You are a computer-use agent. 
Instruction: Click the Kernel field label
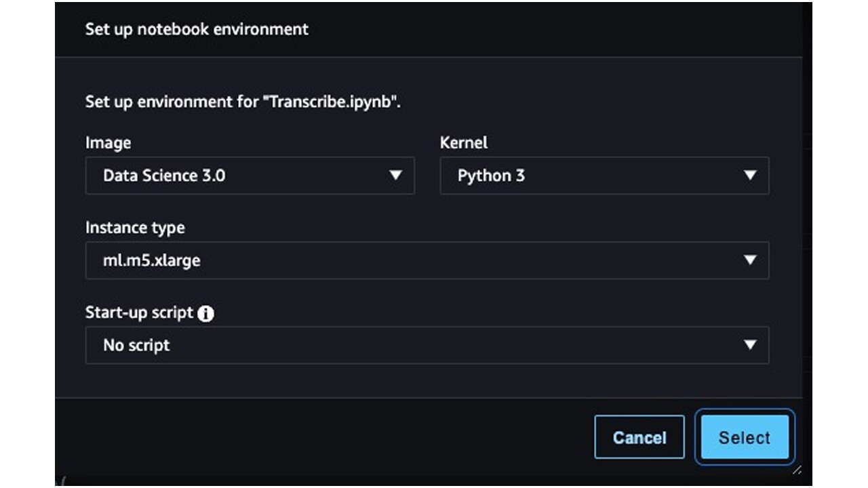pyautogui.click(x=463, y=143)
